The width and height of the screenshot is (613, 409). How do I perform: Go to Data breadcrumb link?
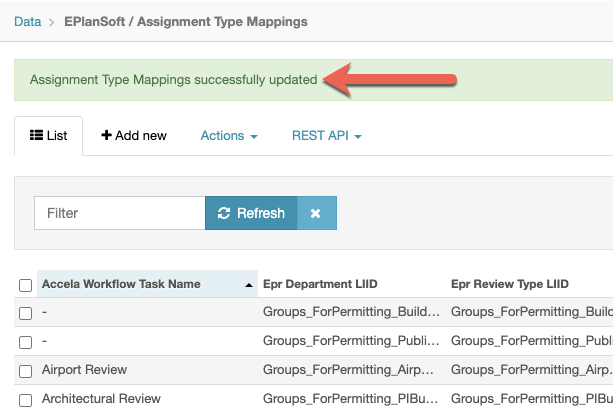(28, 21)
